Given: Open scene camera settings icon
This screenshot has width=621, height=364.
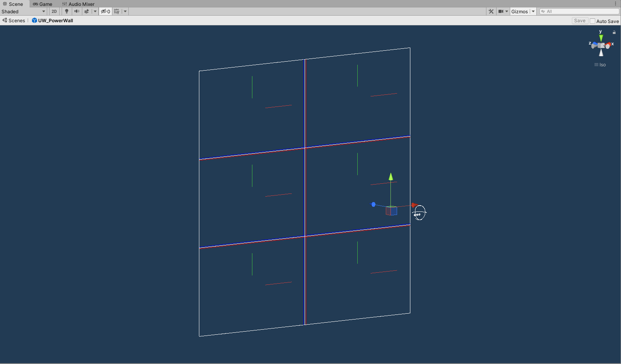Looking at the screenshot, I should point(501,11).
